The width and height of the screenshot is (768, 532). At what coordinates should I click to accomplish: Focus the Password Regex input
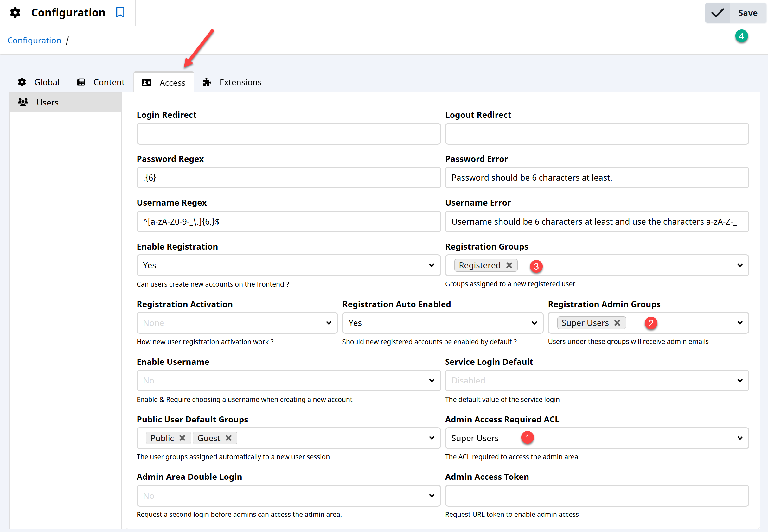click(x=288, y=178)
